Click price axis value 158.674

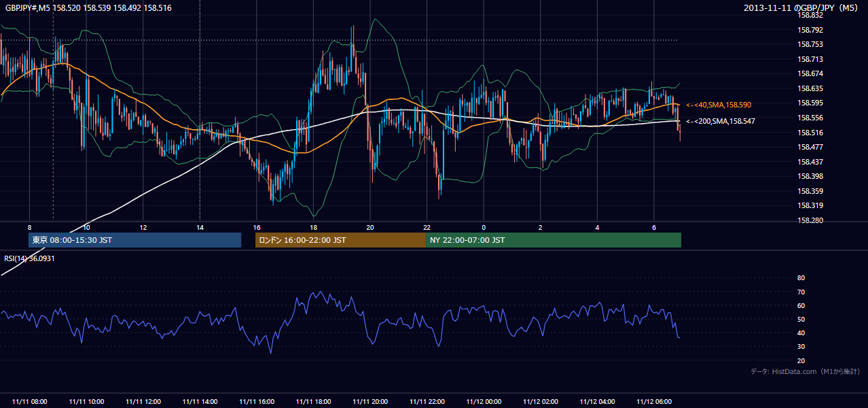(810, 73)
